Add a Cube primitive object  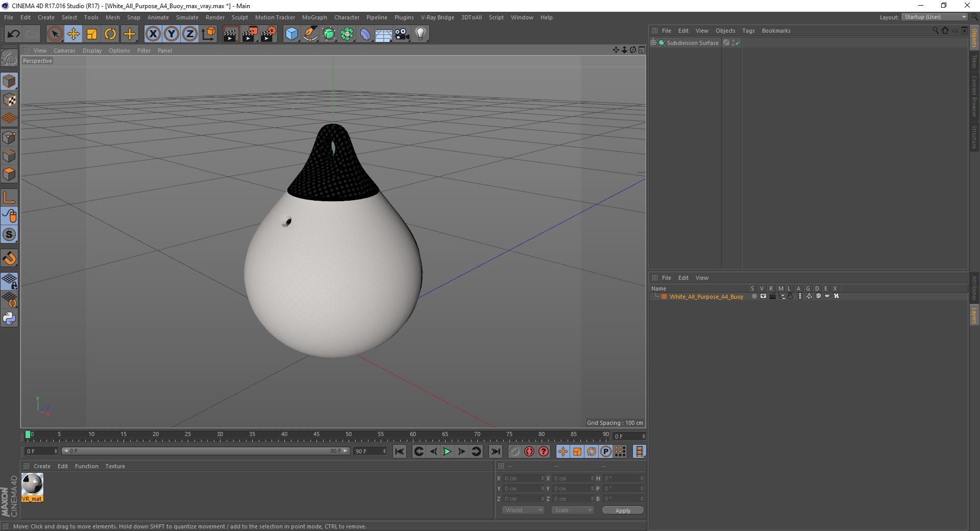click(291, 34)
